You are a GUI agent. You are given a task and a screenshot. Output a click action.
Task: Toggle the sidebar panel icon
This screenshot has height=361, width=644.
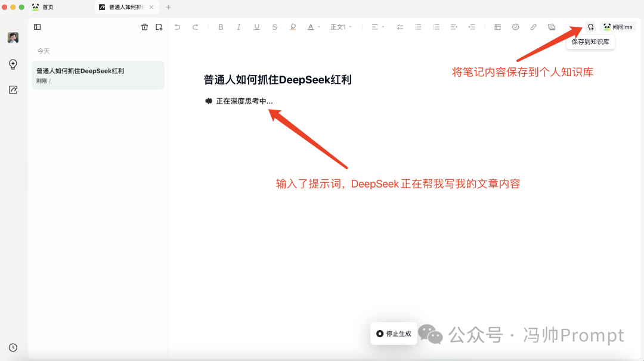pos(38,27)
